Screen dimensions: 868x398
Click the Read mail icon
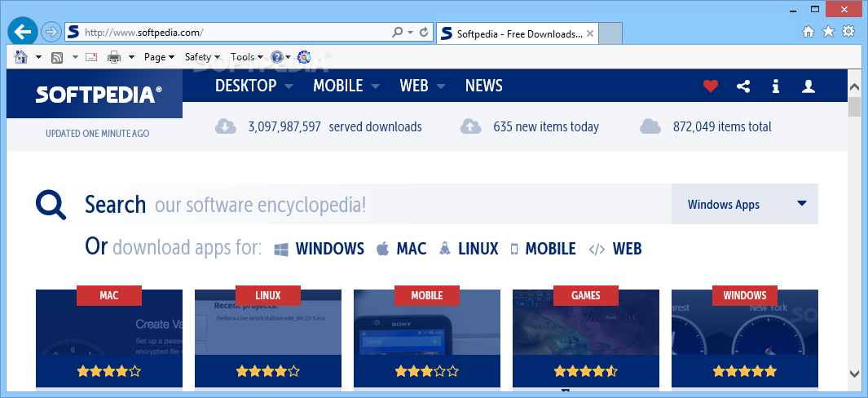pyautogui.click(x=91, y=57)
